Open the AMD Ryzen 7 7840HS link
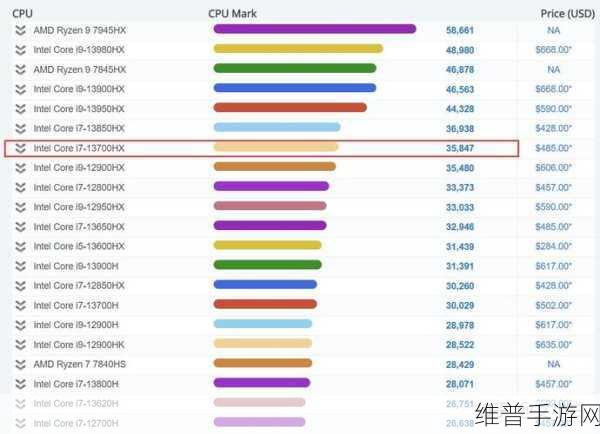 tap(80, 364)
